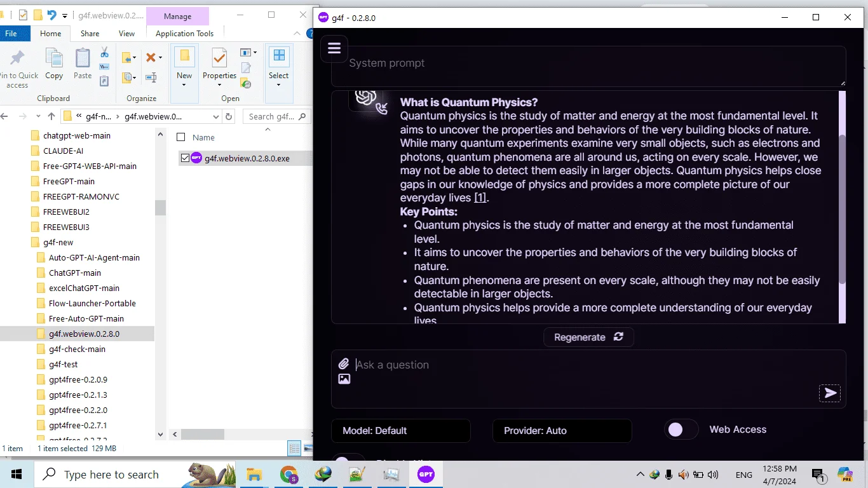Click the Rename icon in Organize group

151,78
